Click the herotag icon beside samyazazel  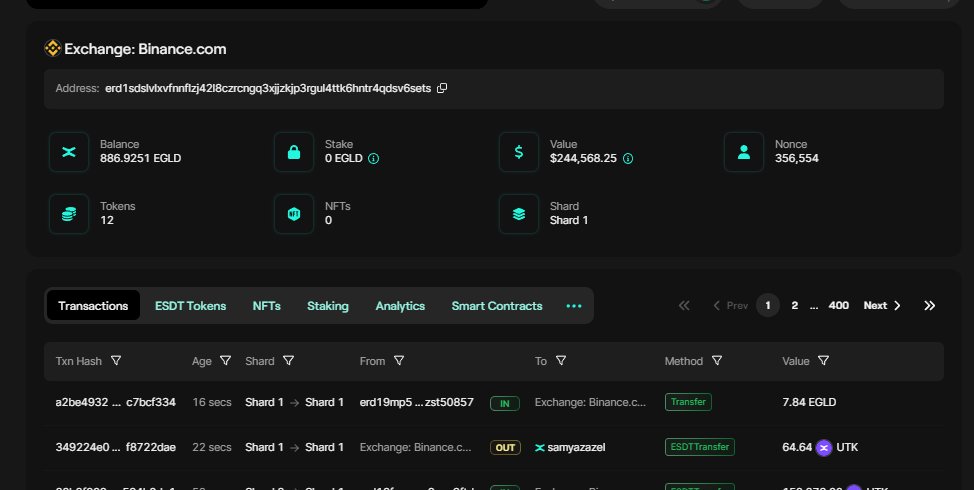tap(540, 447)
